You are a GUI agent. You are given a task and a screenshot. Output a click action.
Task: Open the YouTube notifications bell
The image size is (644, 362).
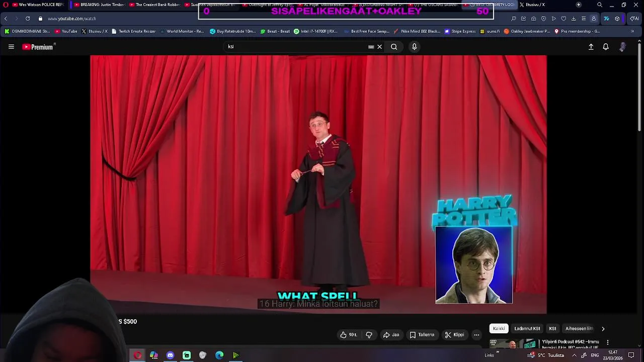[x=606, y=47]
